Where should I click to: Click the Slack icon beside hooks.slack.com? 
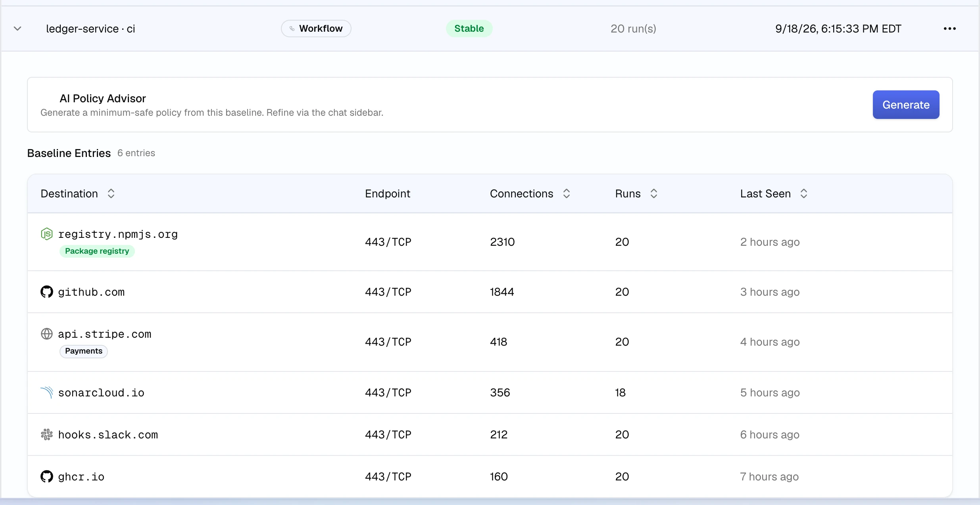[x=47, y=434]
